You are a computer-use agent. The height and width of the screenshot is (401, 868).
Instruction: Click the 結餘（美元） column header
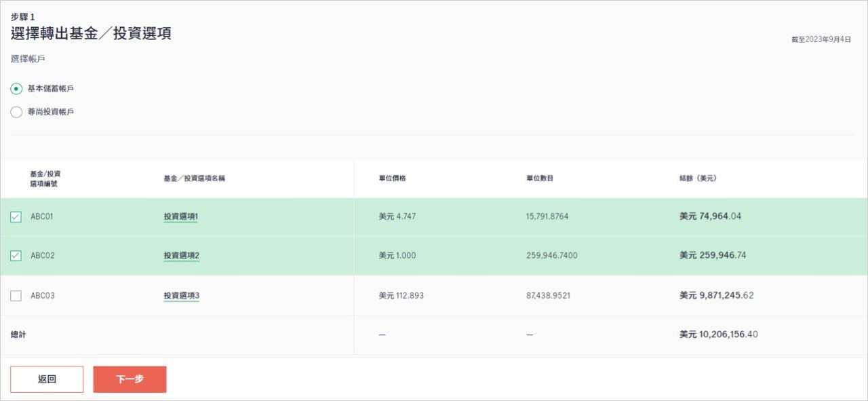coord(693,178)
